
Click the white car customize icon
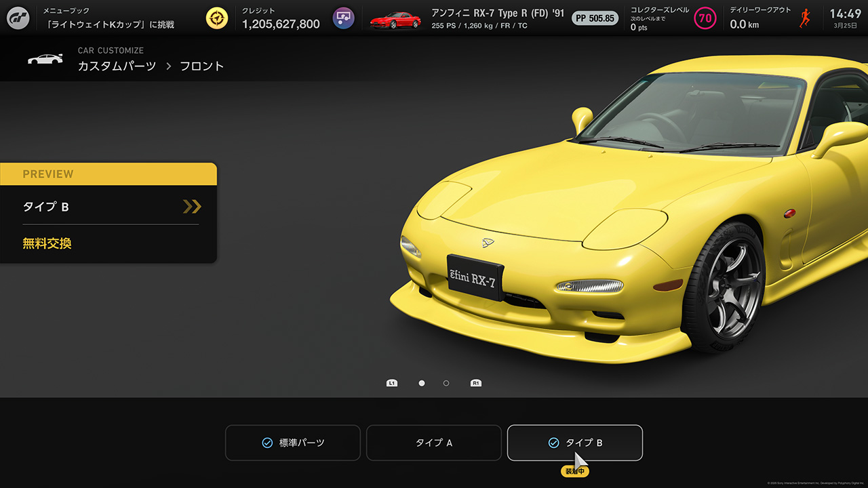pyautogui.click(x=45, y=59)
